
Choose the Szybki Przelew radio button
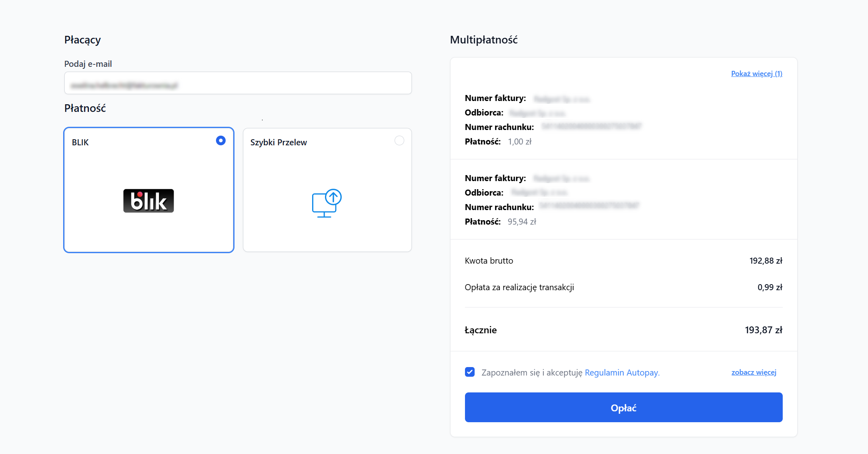click(399, 140)
